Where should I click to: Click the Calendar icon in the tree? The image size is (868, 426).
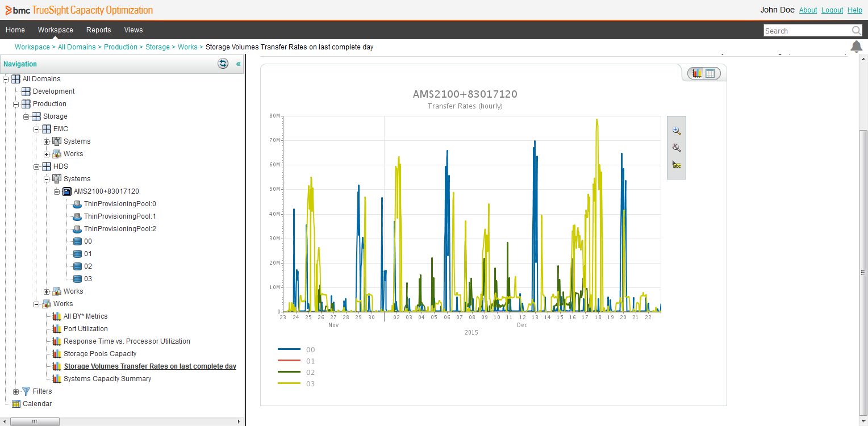click(x=16, y=404)
